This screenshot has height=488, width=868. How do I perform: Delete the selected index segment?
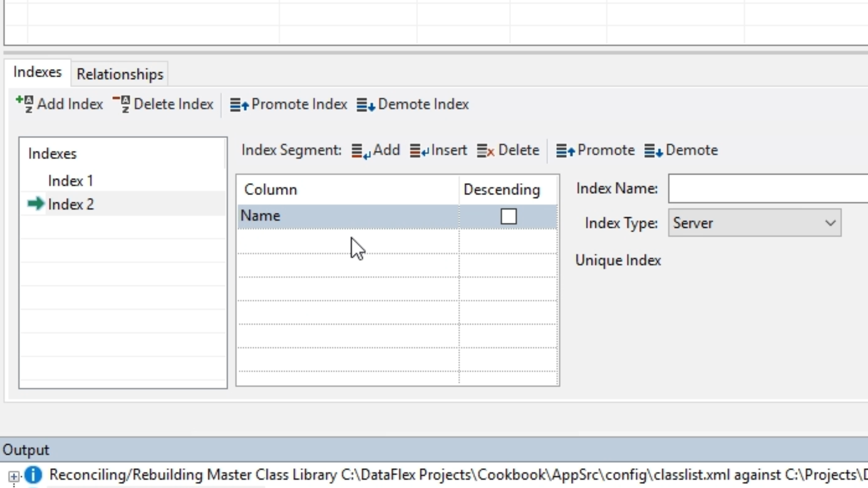coord(508,150)
